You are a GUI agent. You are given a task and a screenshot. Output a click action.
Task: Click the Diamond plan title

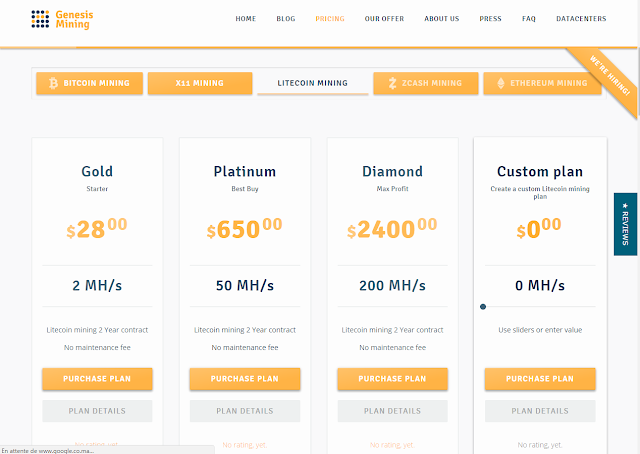pyautogui.click(x=392, y=171)
